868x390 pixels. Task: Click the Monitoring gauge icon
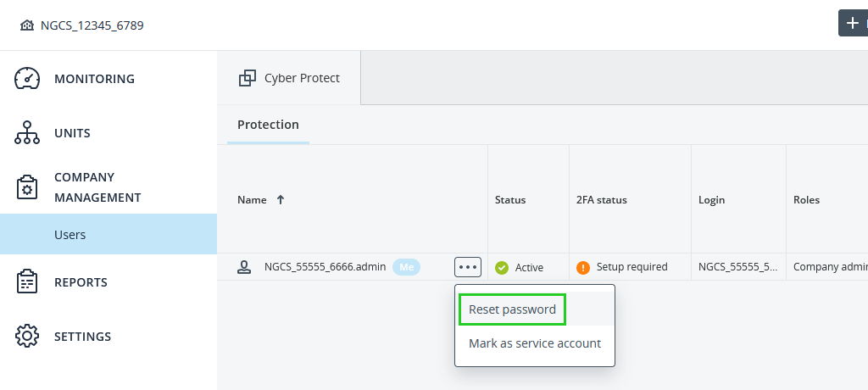[28, 79]
